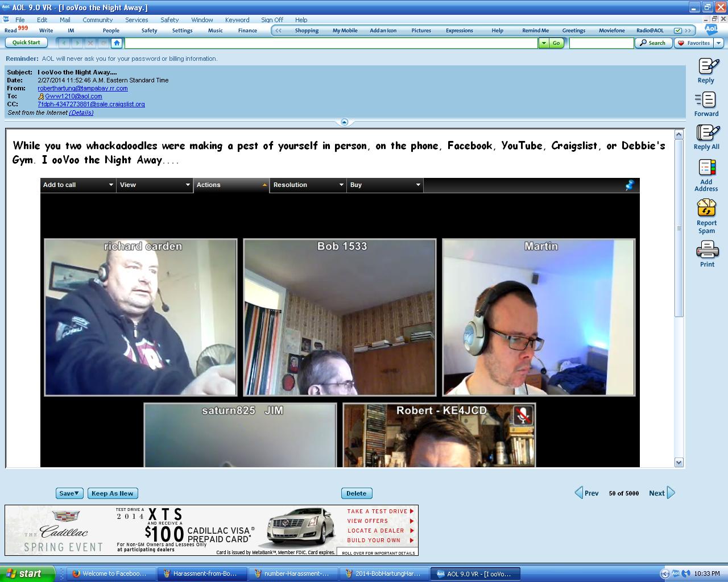Click the blue pushpin icon in ooVoo toolbar

click(x=630, y=185)
